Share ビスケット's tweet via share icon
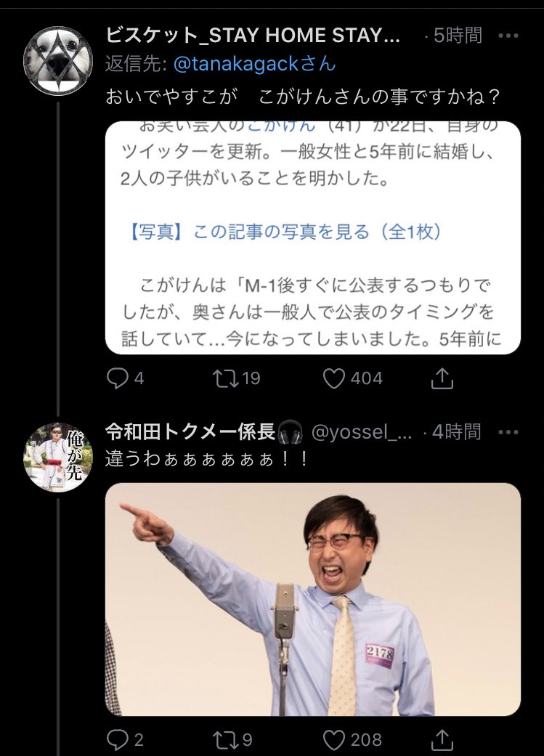Screen dimensions: 544x756 442,378
